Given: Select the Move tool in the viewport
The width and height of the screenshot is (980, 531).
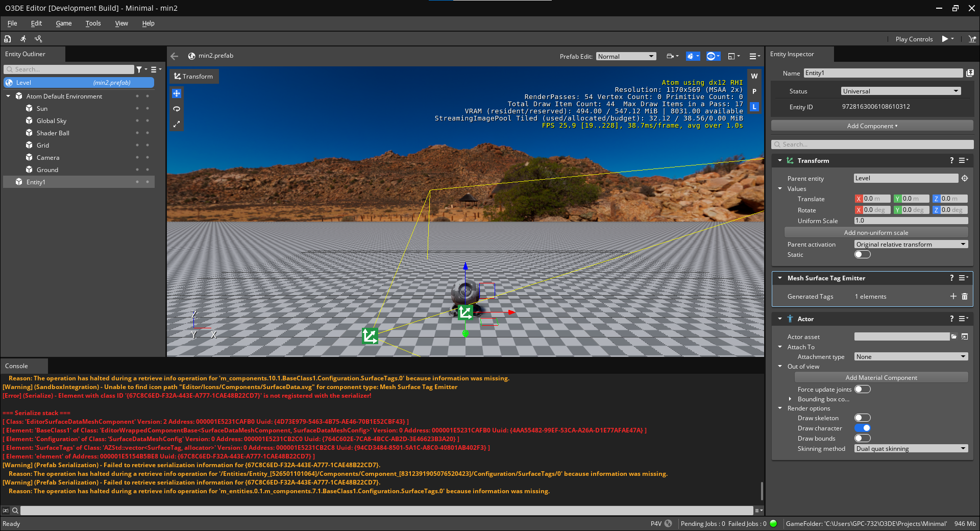Looking at the screenshot, I should 176,93.
